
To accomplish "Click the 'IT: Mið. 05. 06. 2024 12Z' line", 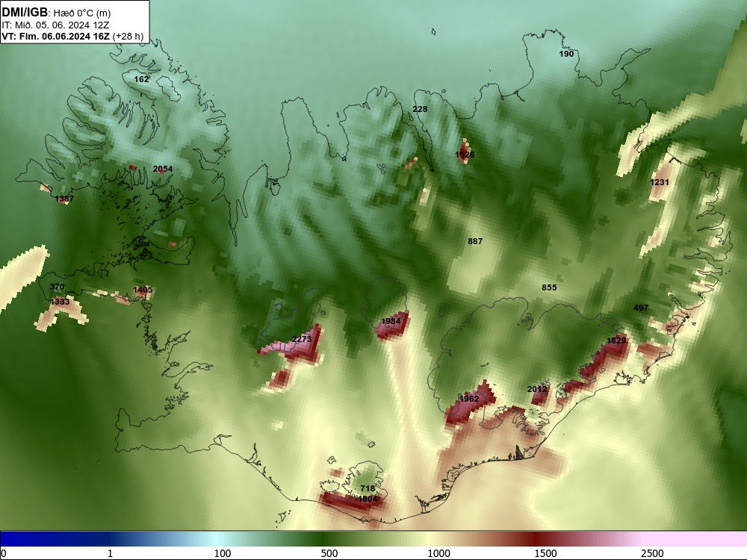I will click(55, 25).
